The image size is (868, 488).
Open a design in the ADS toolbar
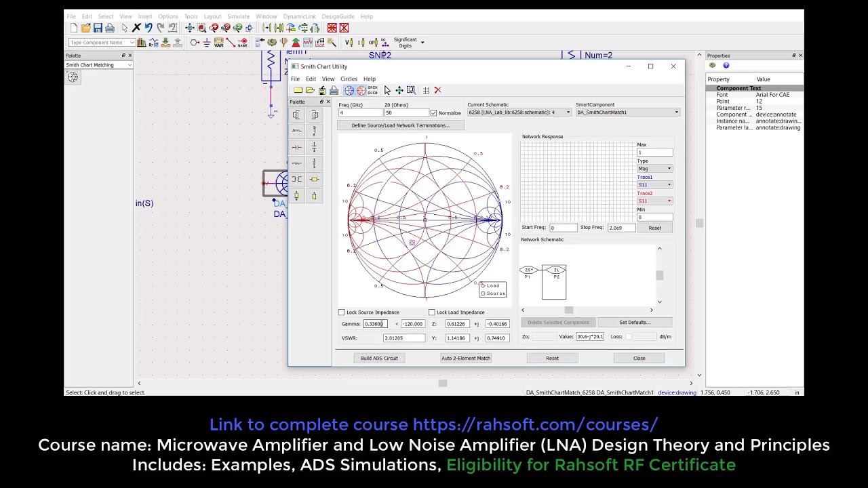pos(85,28)
